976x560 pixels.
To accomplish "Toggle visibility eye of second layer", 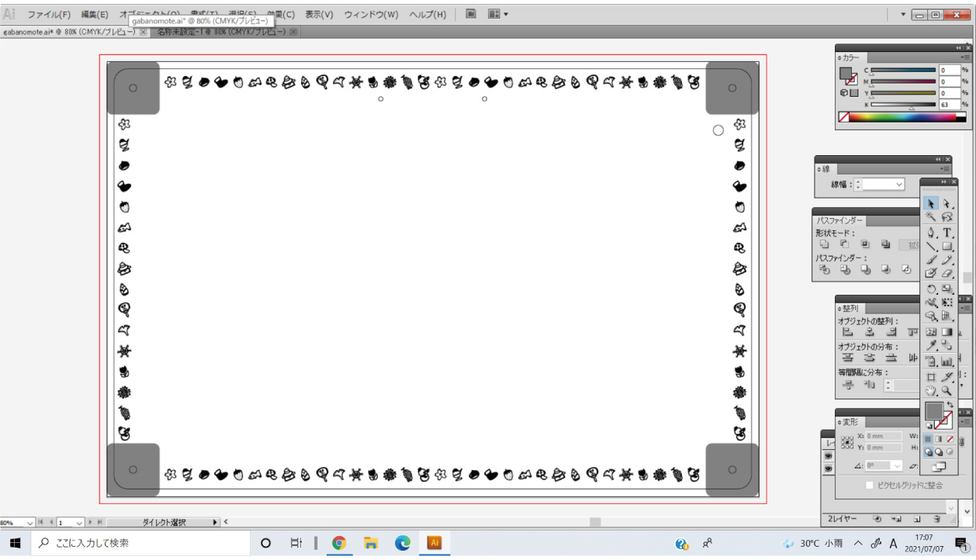I will pos(828,469).
